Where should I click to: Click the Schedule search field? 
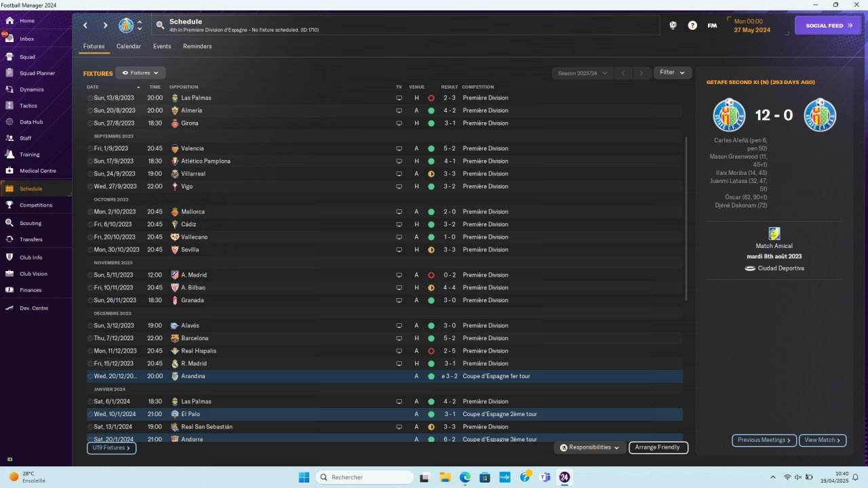tap(405, 26)
